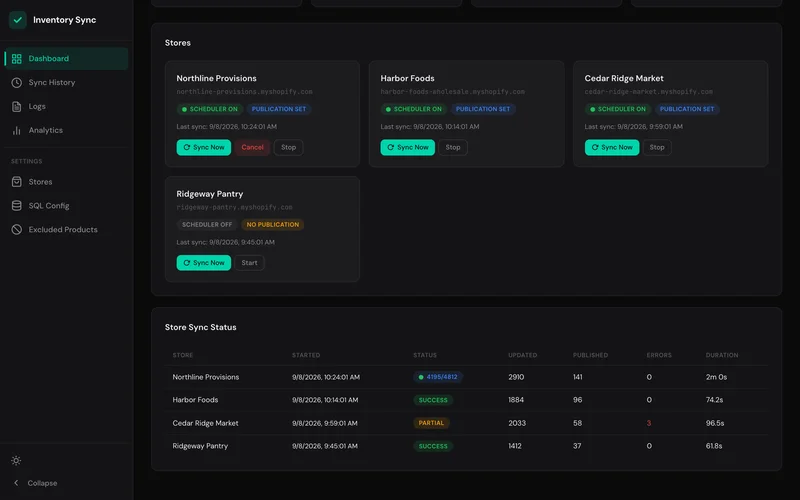
Task: Open Stores settings in sidebar
Action: click(x=66, y=182)
